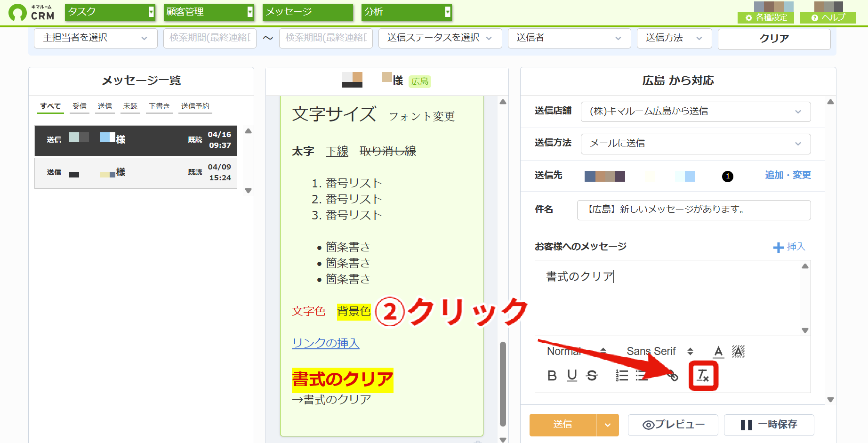Insert a numbered list in editor
Image resolution: width=868 pixels, height=443 pixels.
(622, 375)
